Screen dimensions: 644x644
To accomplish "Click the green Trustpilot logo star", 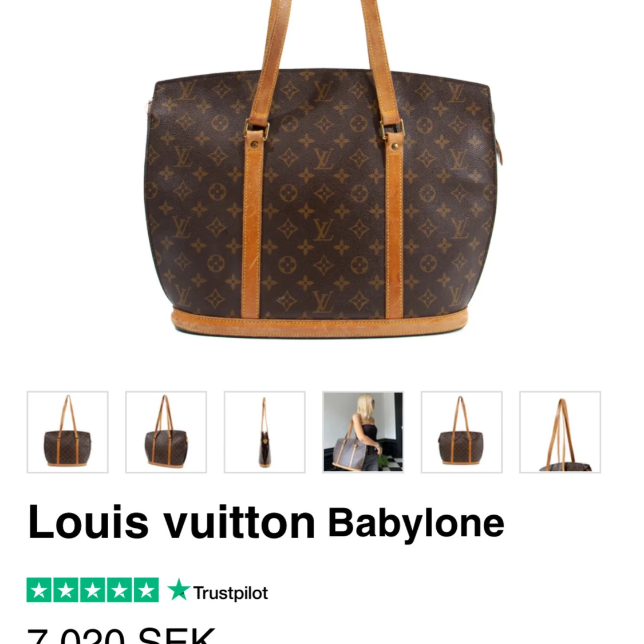I will (179, 590).
